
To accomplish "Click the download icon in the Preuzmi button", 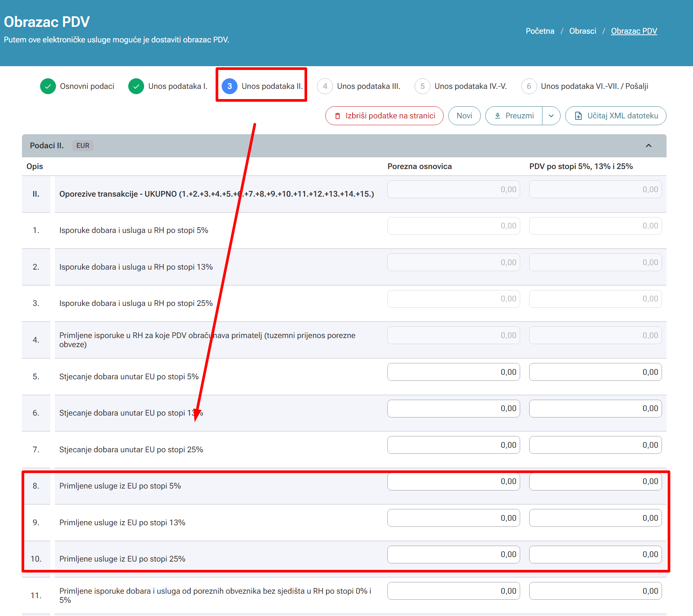I will [x=497, y=116].
